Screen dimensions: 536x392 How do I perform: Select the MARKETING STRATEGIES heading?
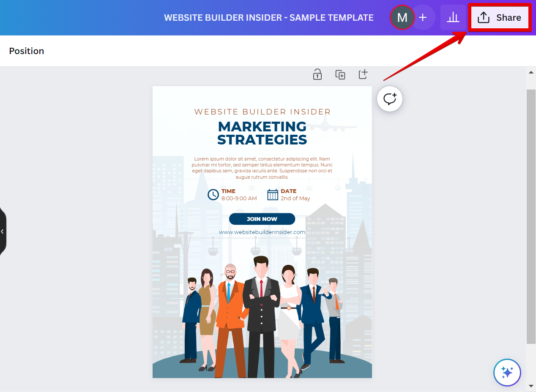[262, 133]
